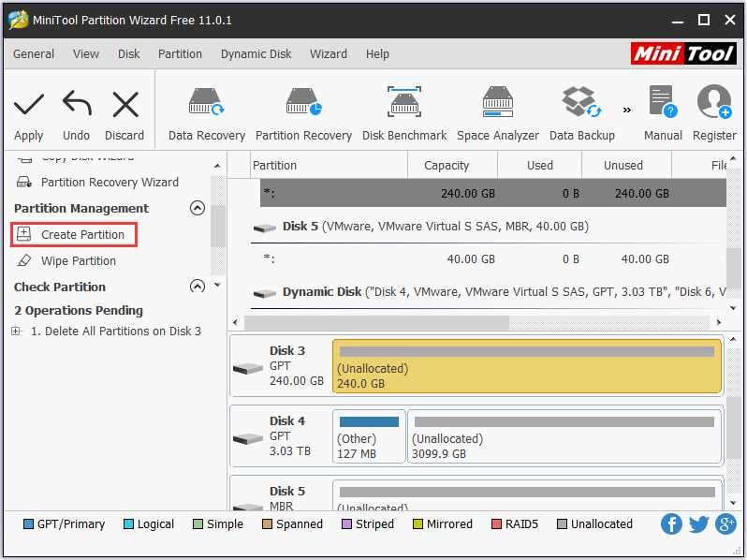Click the Disk 5 drive icon in partition list

click(x=265, y=228)
